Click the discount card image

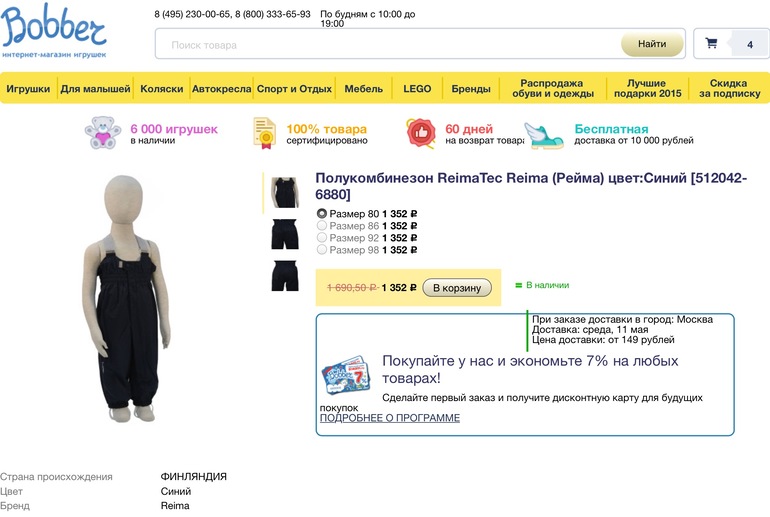click(345, 377)
